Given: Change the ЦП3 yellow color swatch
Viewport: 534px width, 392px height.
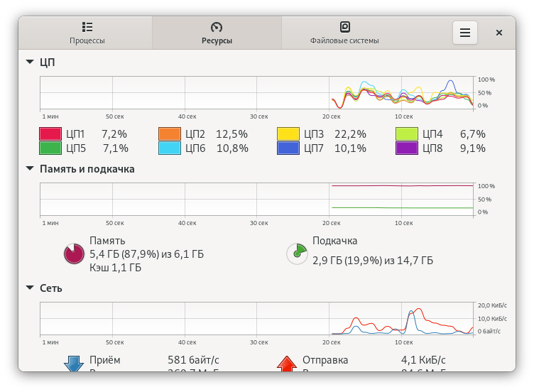Looking at the screenshot, I should tap(288, 134).
